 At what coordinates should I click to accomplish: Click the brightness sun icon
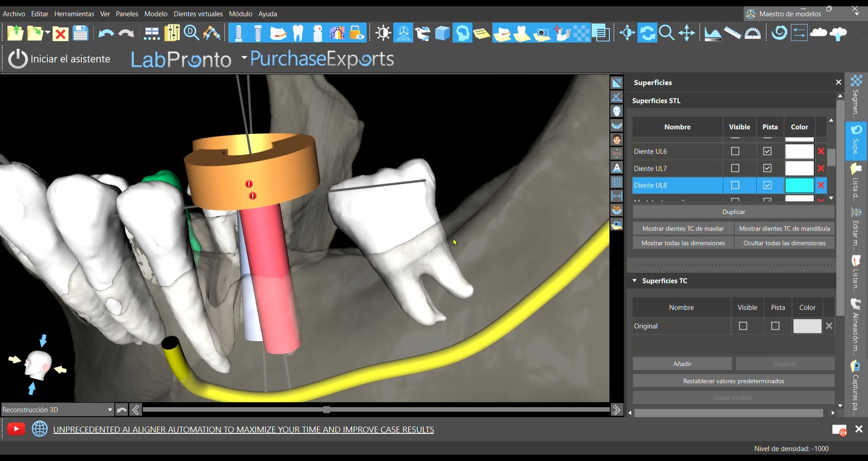(x=383, y=33)
